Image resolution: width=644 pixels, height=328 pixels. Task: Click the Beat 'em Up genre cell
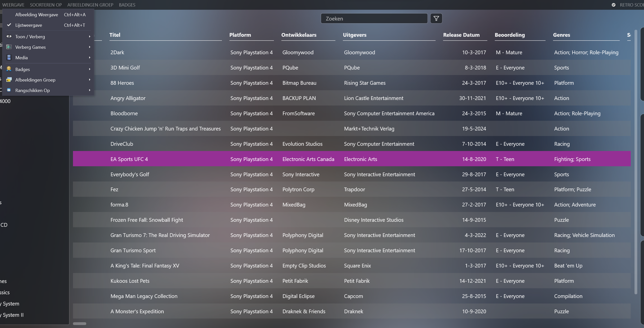568,266
